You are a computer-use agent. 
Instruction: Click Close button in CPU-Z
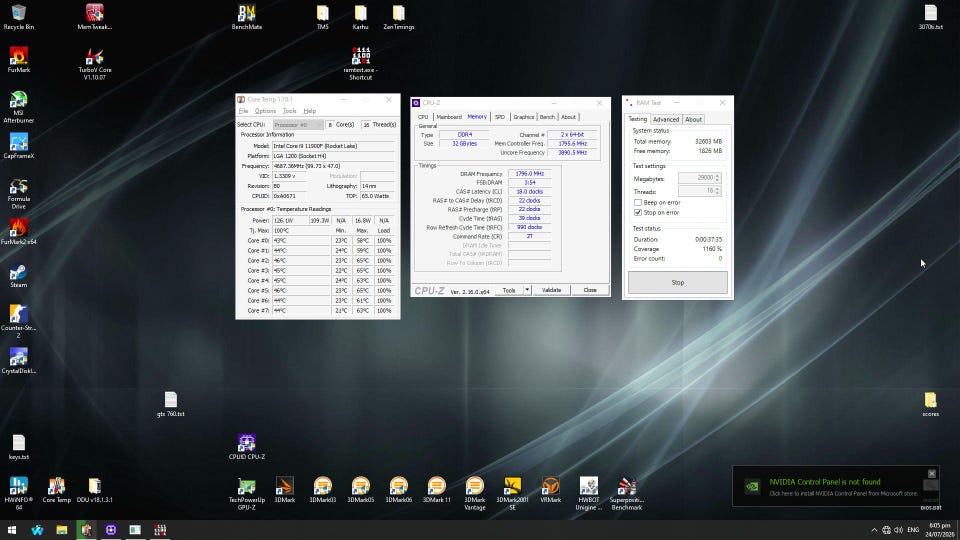tap(590, 290)
